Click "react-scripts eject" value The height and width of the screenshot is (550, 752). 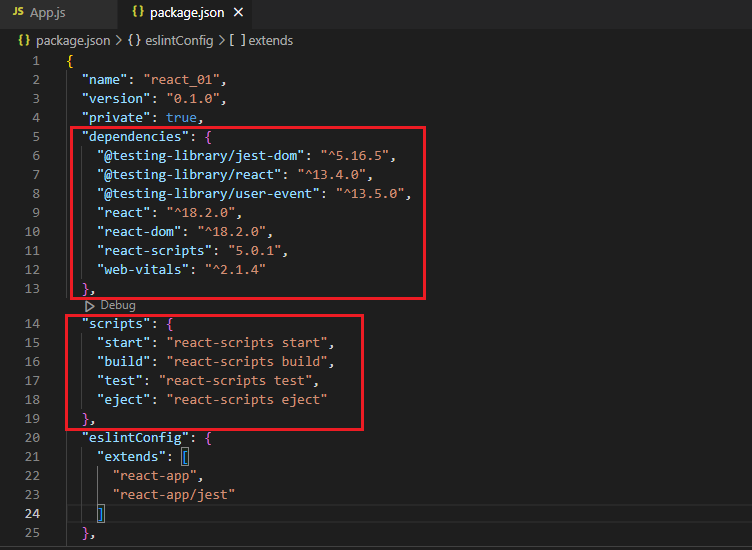(x=247, y=400)
